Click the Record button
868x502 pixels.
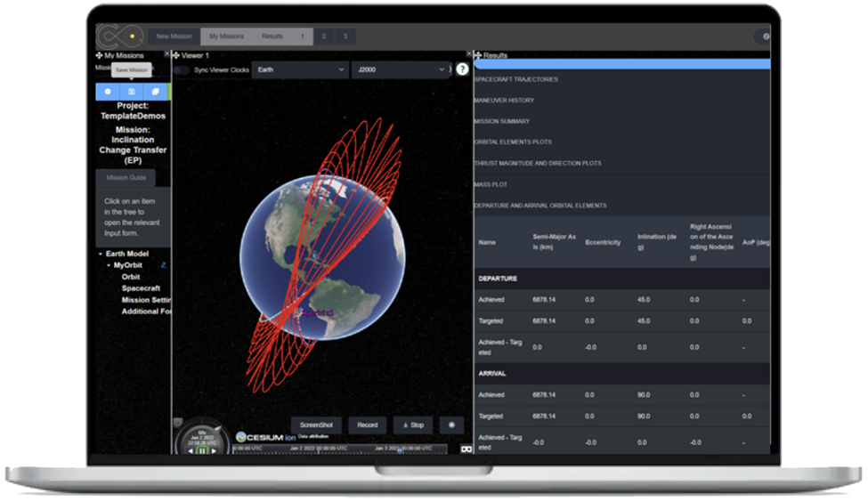[368, 425]
